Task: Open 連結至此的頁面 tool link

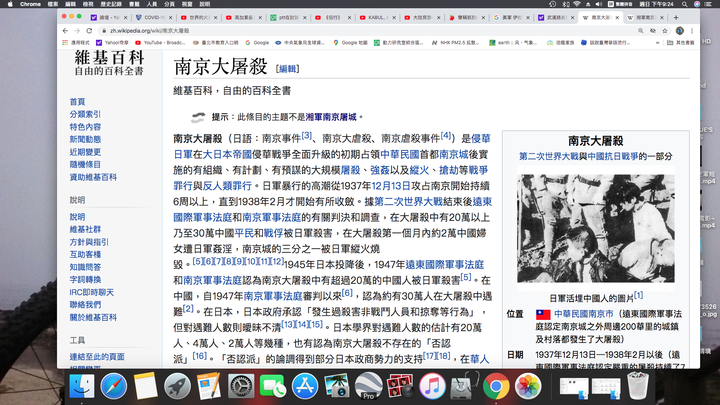Action: [97, 357]
